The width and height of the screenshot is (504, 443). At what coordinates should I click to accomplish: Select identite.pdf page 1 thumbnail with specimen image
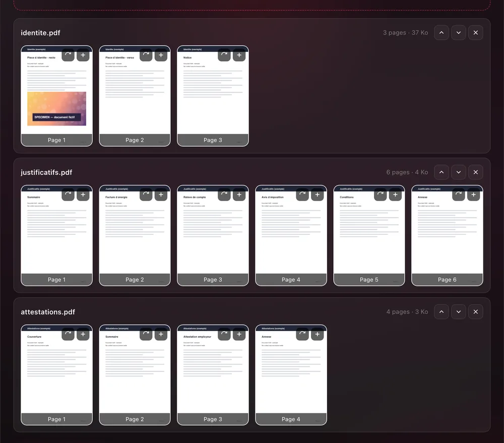56,96
